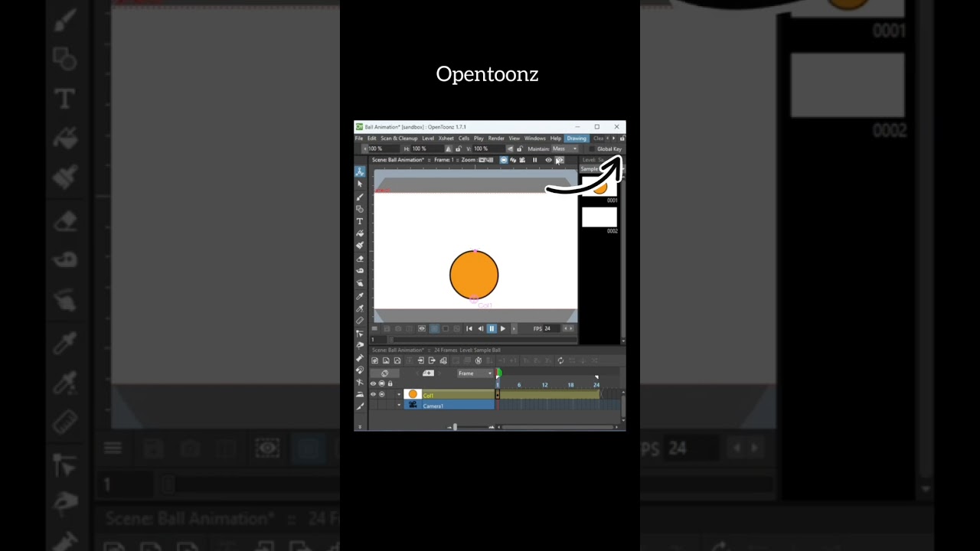Select the Paint Brush tool

point(360,246)
